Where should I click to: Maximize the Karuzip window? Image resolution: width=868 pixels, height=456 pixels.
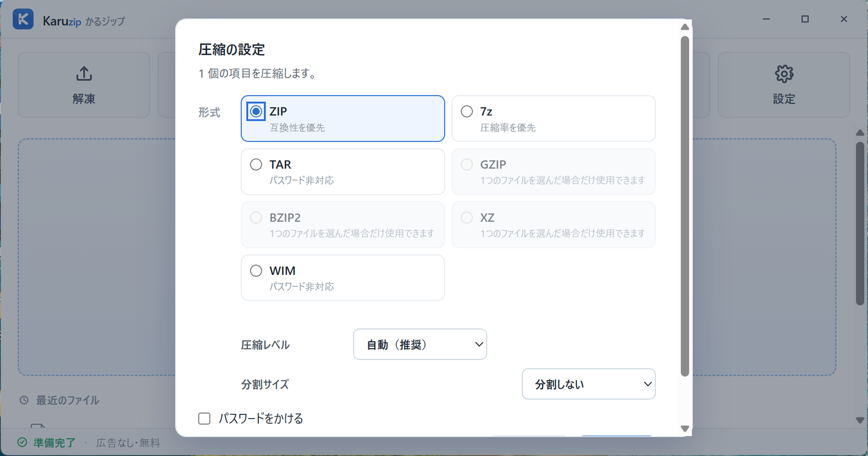click(x=805, y=19)
